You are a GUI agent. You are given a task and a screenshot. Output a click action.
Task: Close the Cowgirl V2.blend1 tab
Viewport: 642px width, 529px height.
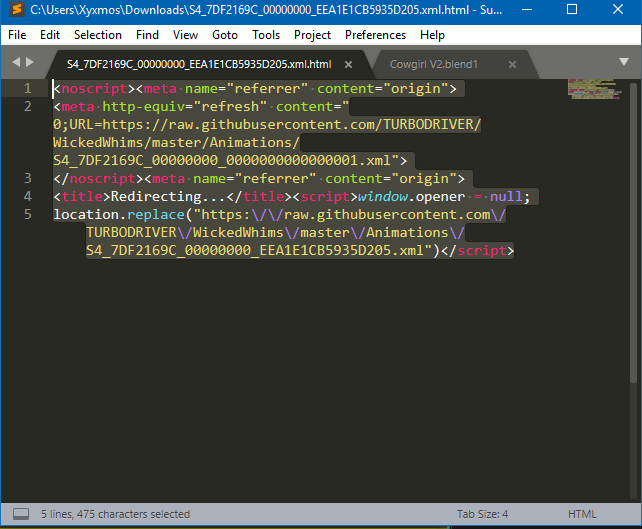pos(512,64)
